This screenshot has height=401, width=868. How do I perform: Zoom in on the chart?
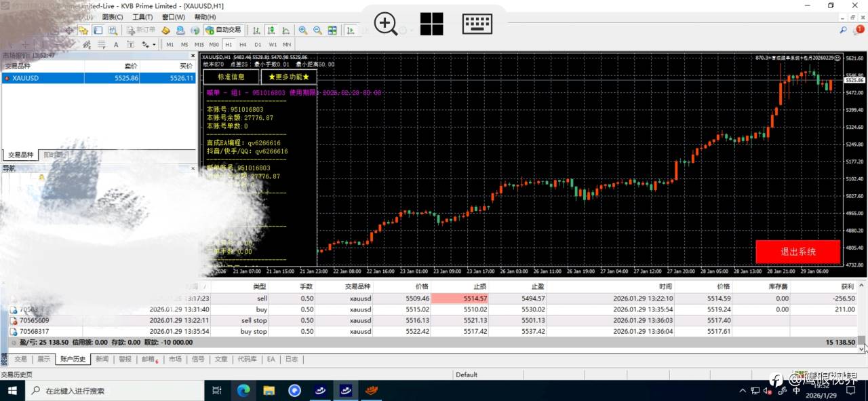click(302, 30)
